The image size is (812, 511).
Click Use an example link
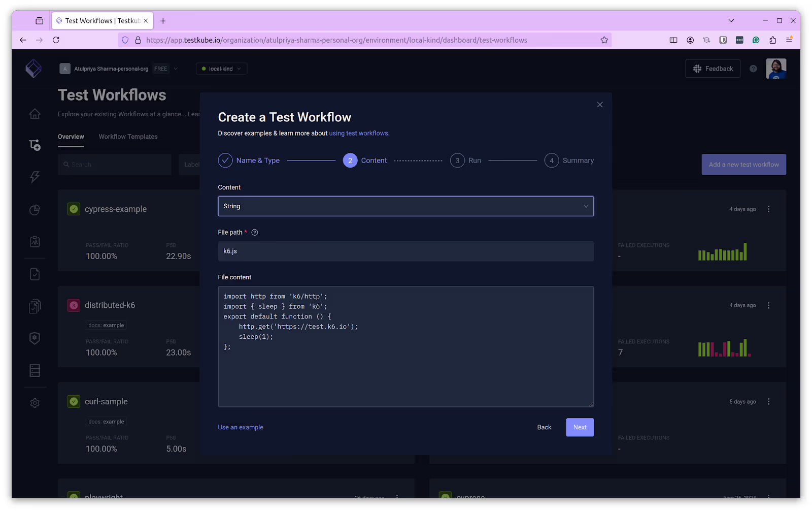241,427
